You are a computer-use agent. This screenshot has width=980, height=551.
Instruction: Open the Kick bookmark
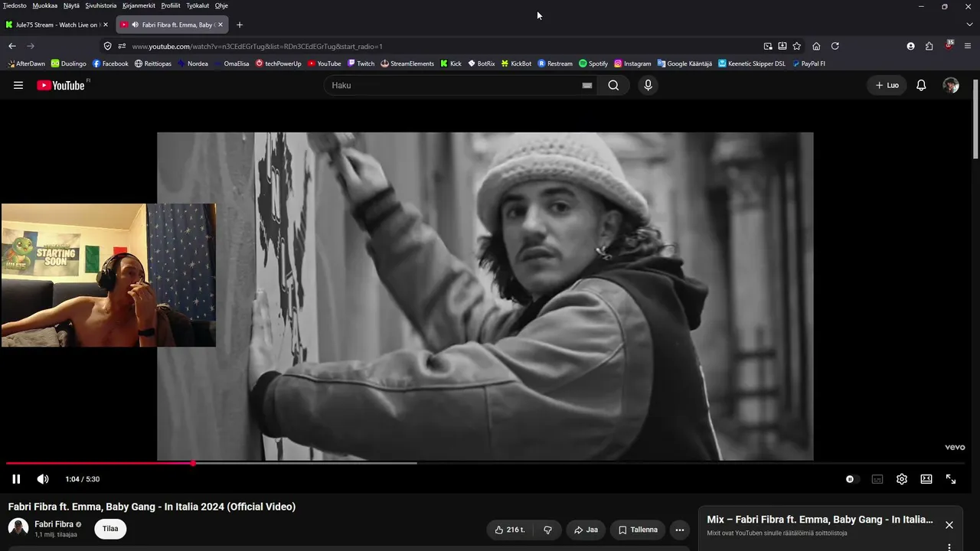click(x=451, y=64)
